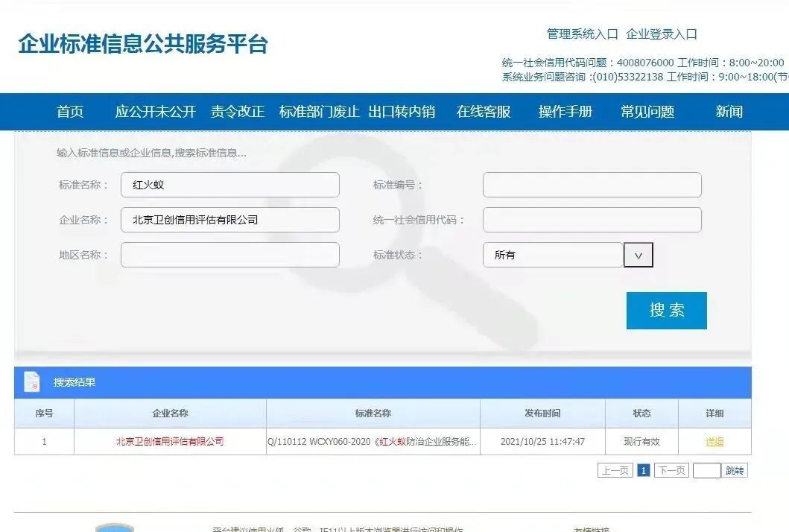The width and height of the screenshot is (789, 532).
Task: Open the 操作手册 menu item
Action: tap(565, 111)
